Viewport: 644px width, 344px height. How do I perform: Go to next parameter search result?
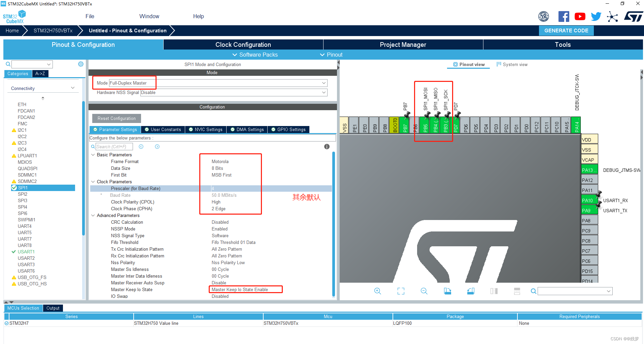[x=157, y=147]
